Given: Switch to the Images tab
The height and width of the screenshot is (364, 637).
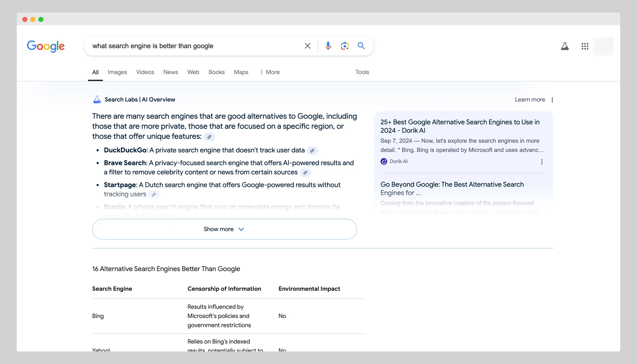Looking at the screenshot, I should pos(117,72).
